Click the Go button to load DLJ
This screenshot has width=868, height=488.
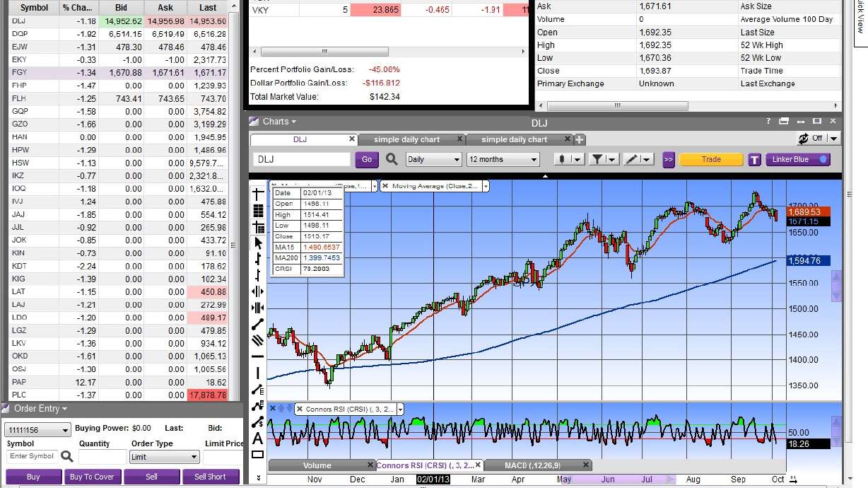tap(366, 159)
